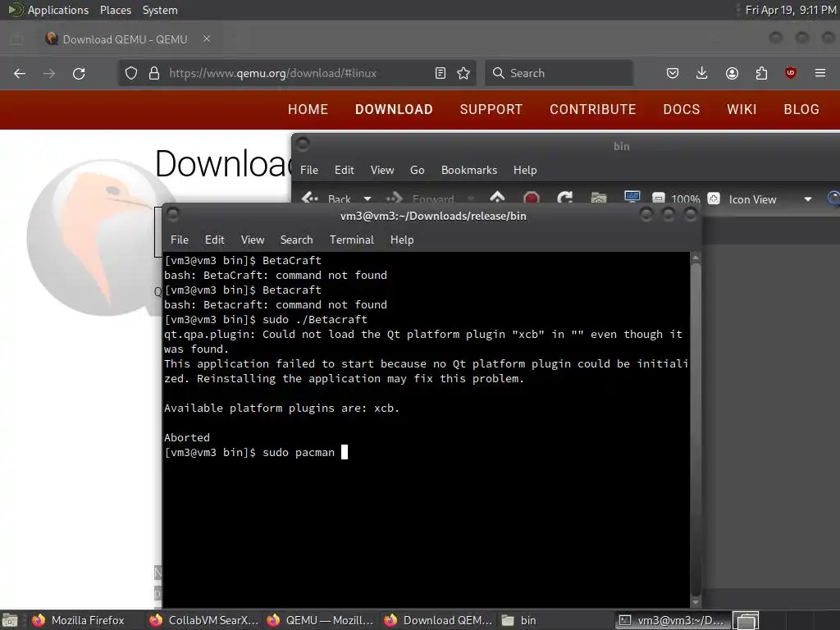Open SUPPORT on QEMU site navigation

[491, 109]
